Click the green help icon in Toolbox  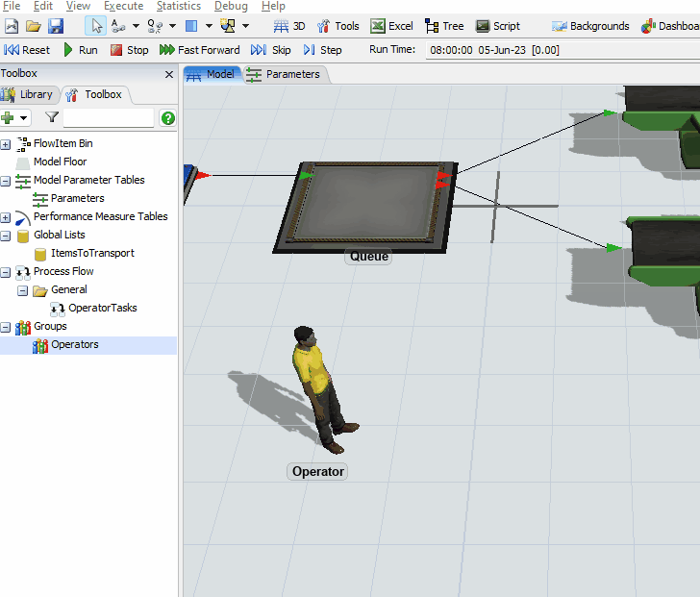(168, 118)
